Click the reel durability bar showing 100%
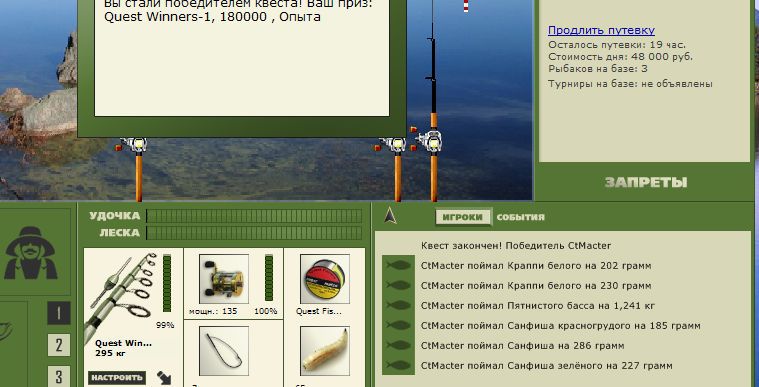 click(x=269, y=278)
